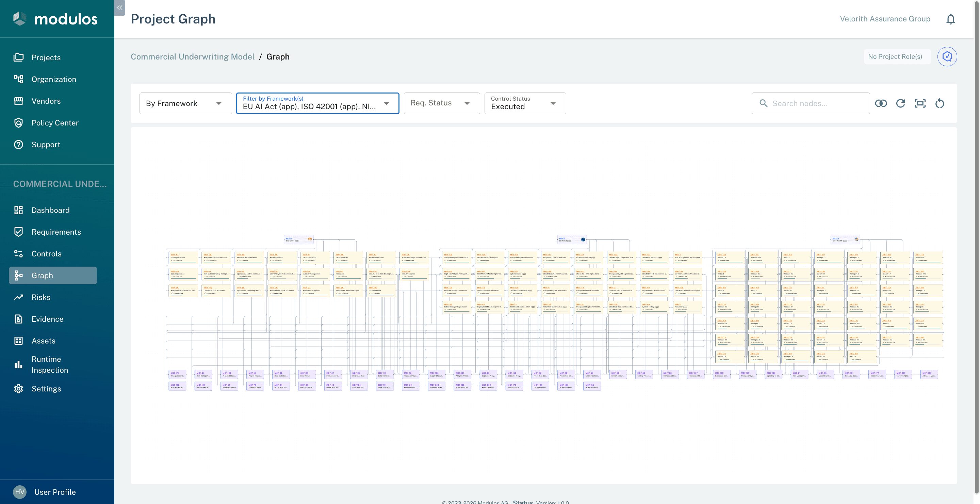Select MRF-37 EU Representative node
The height and width of the screenshot is (504, 980).
pyautogui.click(x=589, y=257)
